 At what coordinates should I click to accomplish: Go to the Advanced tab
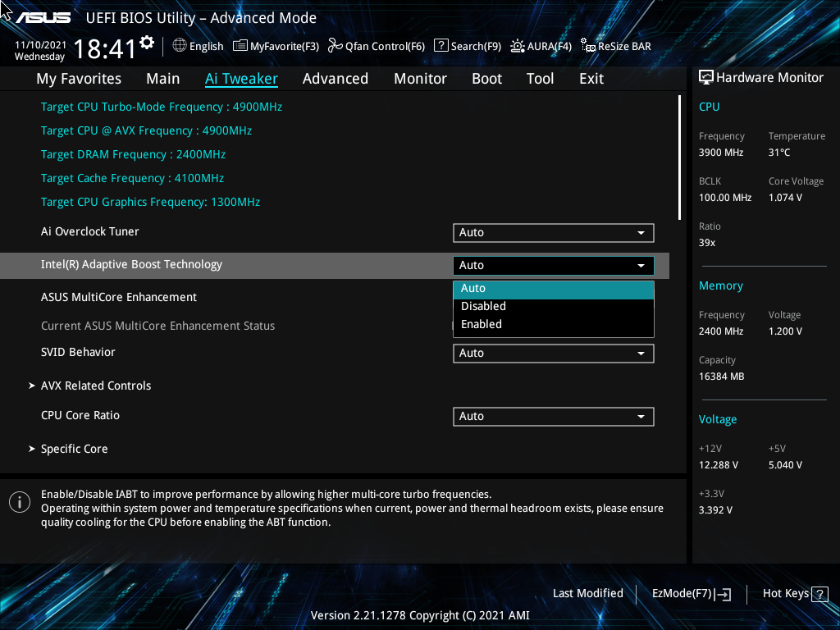[336, 79]
